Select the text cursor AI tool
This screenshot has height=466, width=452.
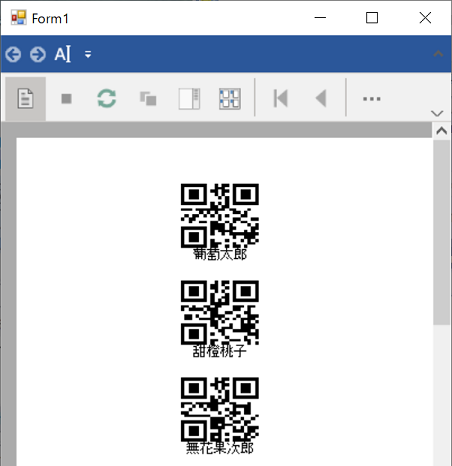point(63,54)
